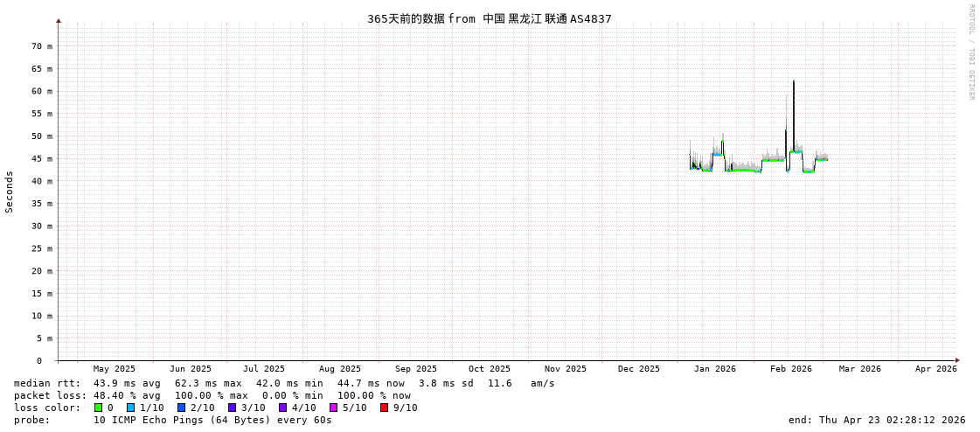Click the Apr 2026 x-axis label
The height and width of the screenshot is (432, 980).
(935, 369)
